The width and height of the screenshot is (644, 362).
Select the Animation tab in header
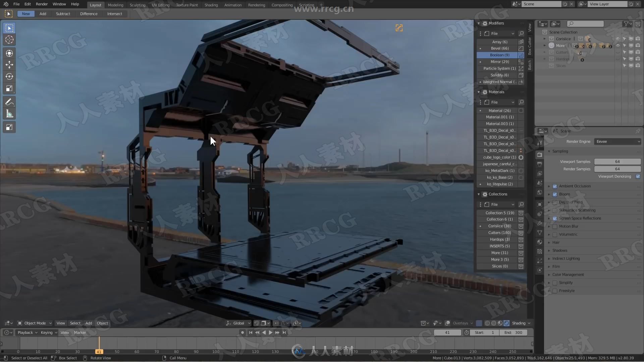click(x=232, y=5)
